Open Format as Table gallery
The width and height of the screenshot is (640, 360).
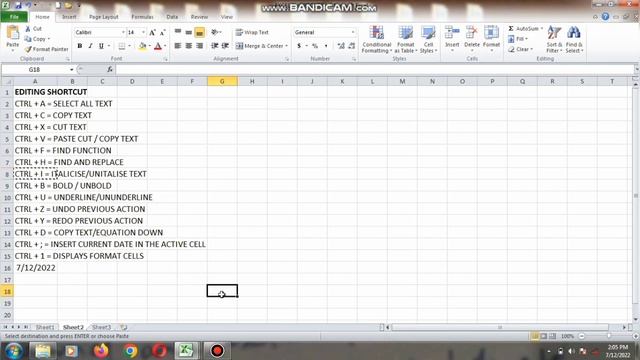(x=406, y=39)
